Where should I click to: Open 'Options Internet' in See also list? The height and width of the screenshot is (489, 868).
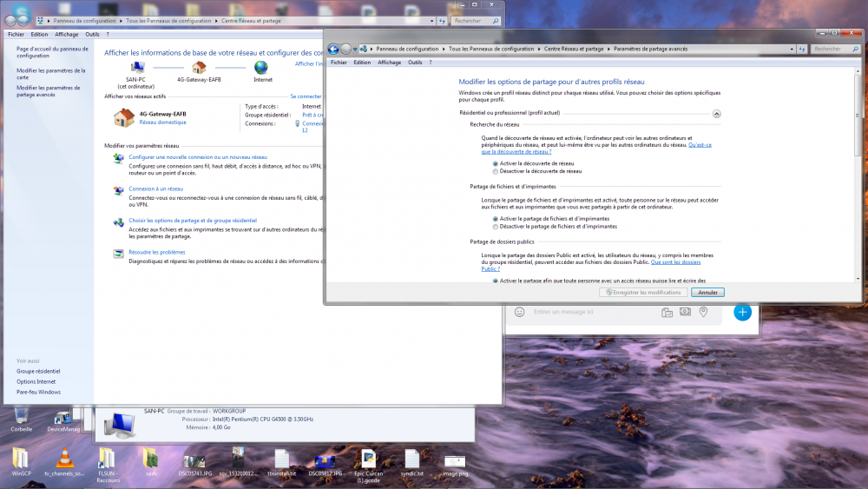pyautogui.click(x=36, y=381)
